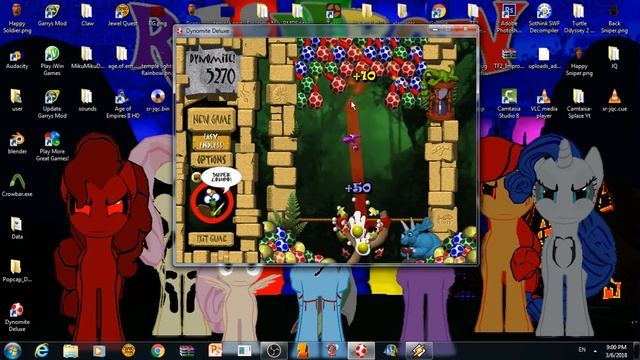Open the uploads_ad... document on desktop
This screenshot has width=640, height=360.
(544, 58)
